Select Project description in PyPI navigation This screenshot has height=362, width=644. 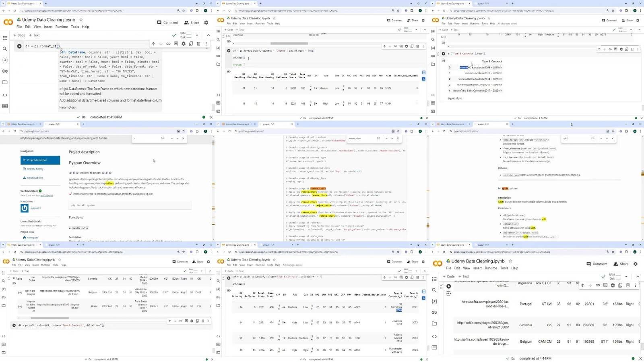[40, 160]
